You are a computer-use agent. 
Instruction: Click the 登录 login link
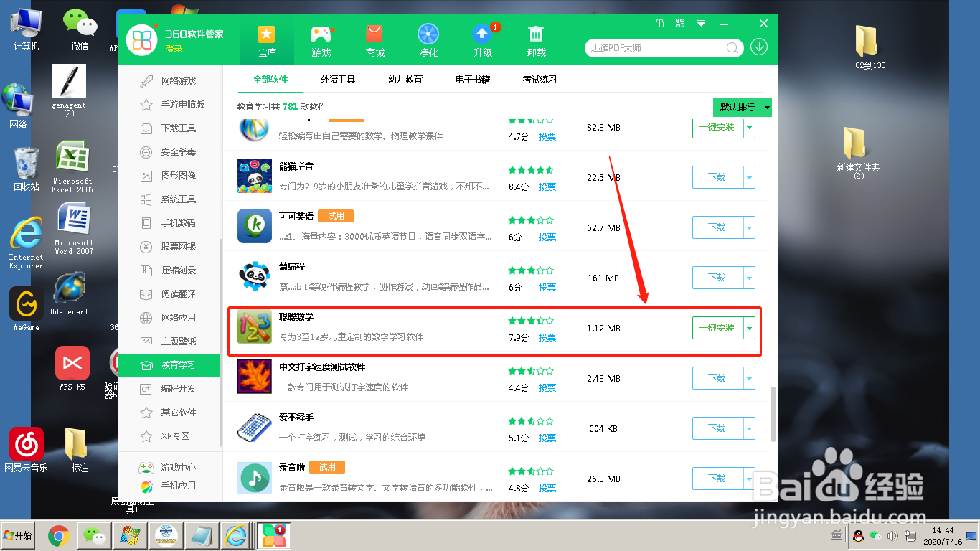pos(174,49)
